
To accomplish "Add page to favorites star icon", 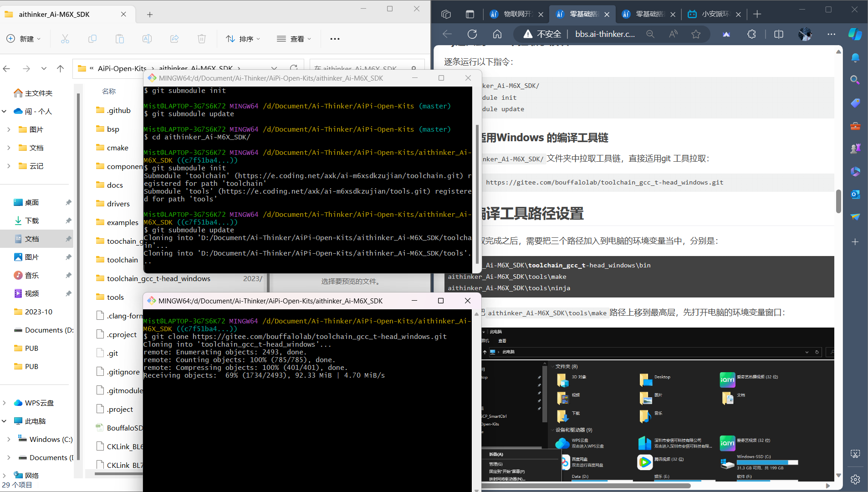I will [x=696, y=34].
